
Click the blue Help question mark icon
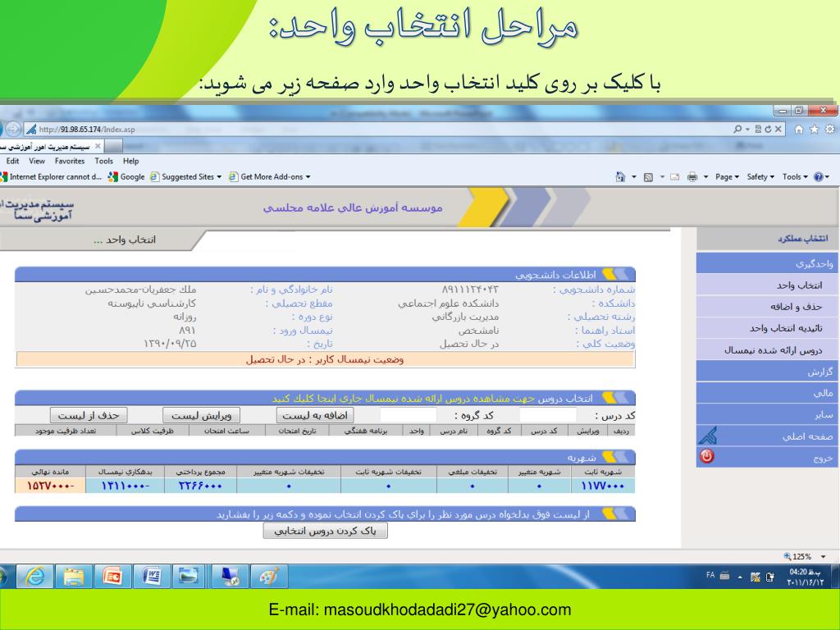(818, 177)
